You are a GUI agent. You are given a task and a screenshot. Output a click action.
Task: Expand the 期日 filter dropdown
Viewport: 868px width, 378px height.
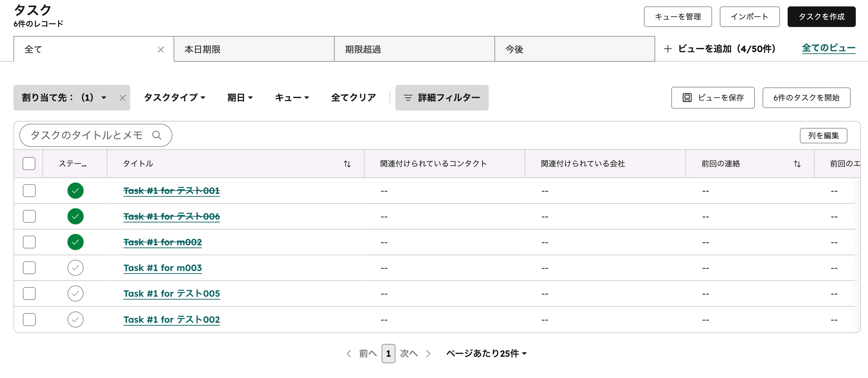point(240,98)
